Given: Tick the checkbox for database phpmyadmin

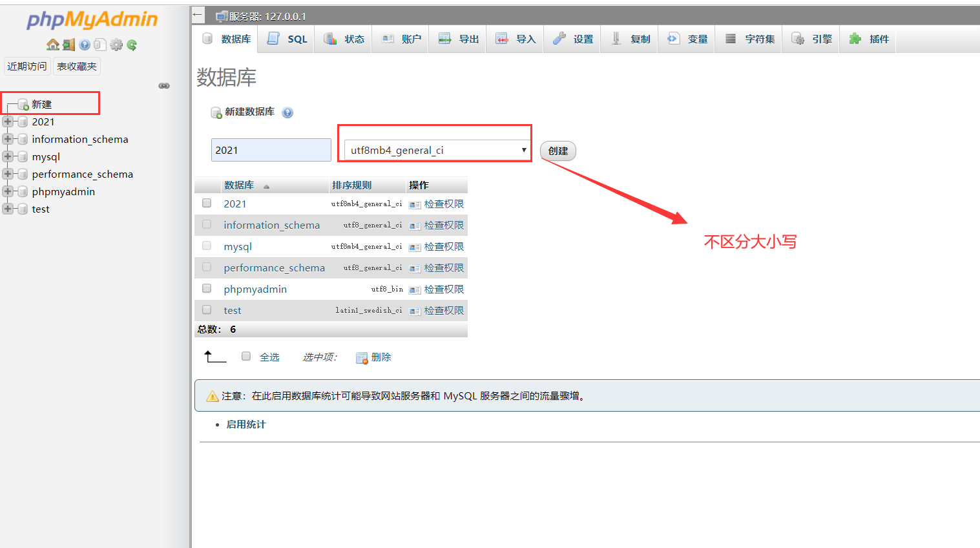Looking at the screenshot, I should 207,288.
